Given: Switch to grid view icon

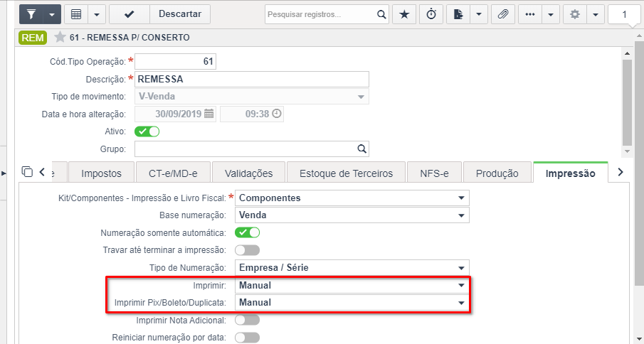Looking at the screenshot, I should (x=76, y=14).
